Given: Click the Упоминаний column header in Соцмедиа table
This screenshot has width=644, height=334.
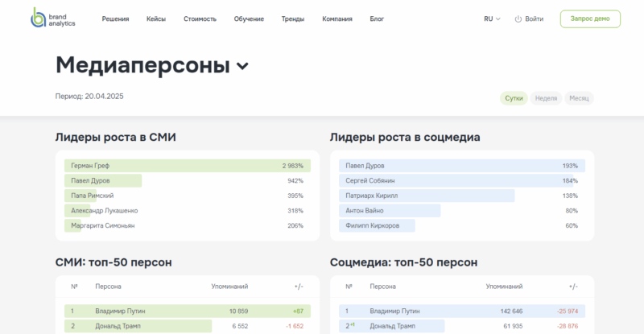Looking at the screenshot, I should (x=505, y=287).
